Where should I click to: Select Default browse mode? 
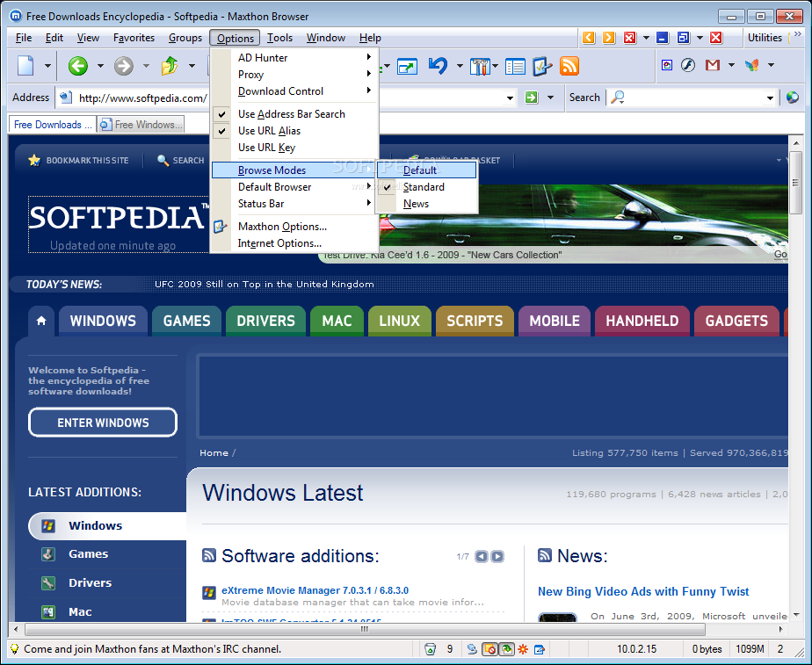click(x=427, y=170)
